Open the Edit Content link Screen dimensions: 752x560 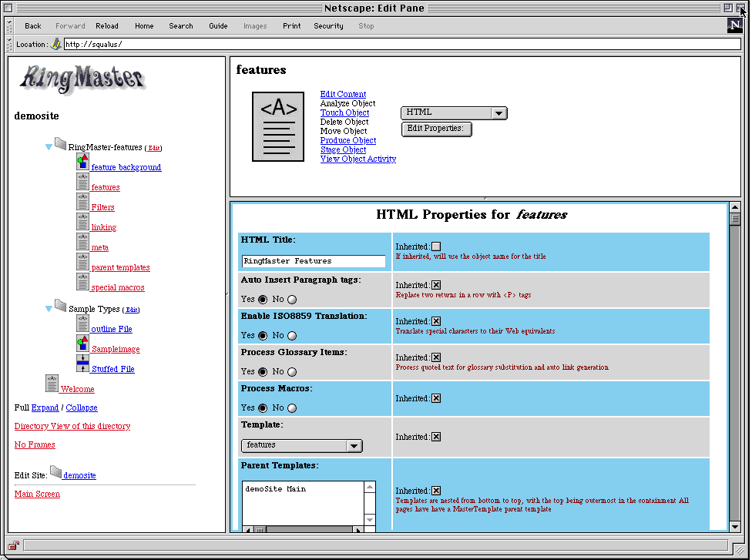(343, 94)
